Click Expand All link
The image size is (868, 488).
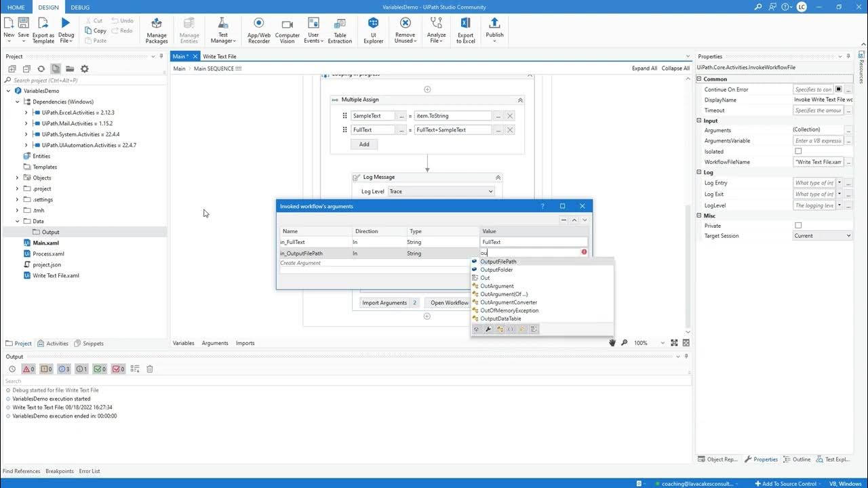click(644, 68)
